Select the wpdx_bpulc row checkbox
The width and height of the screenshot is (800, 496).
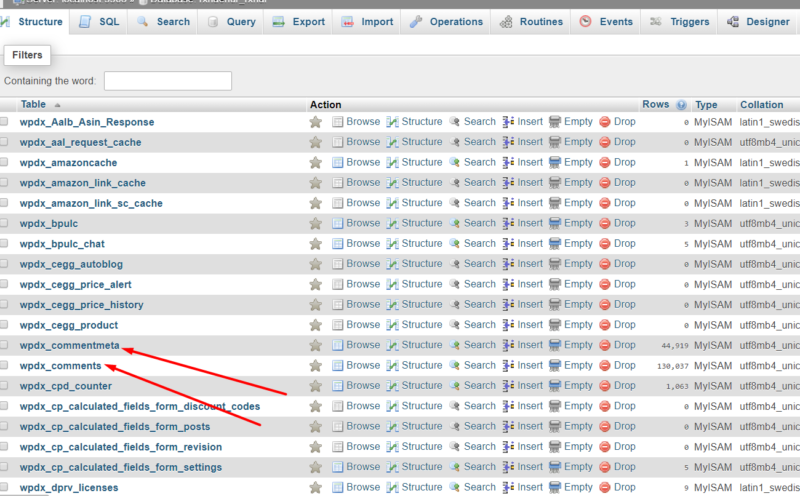coord(4,223)
